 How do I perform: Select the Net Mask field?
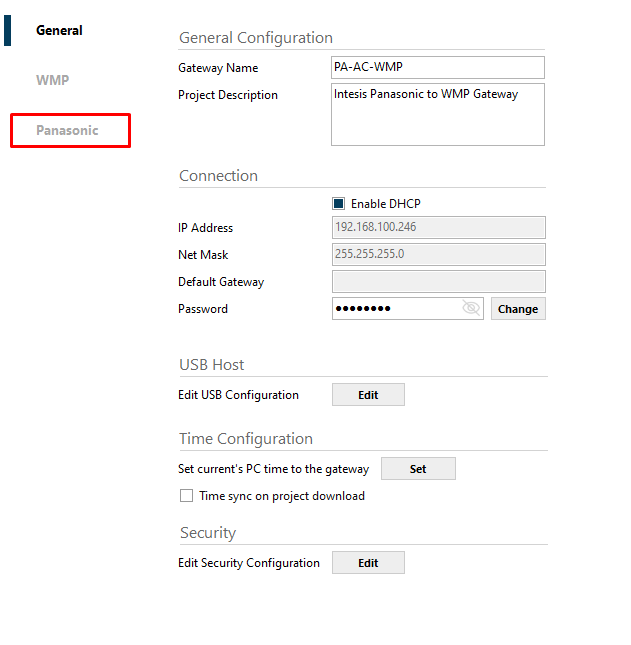[x=438, y=254]
